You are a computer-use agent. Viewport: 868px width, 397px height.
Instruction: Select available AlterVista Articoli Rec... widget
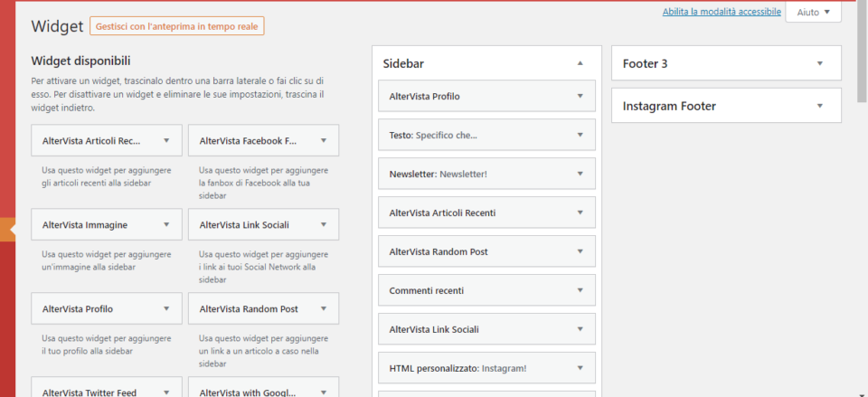coord(107,141)
